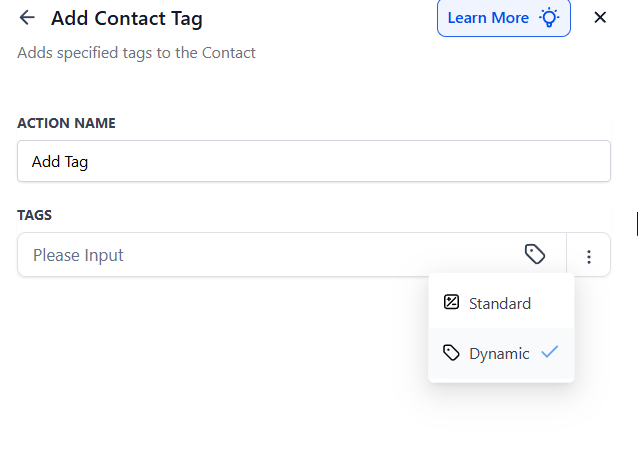This screenshot has height=450, width=638.
Task: Choose the Dynamic menu option
Action: click(499, 353)
